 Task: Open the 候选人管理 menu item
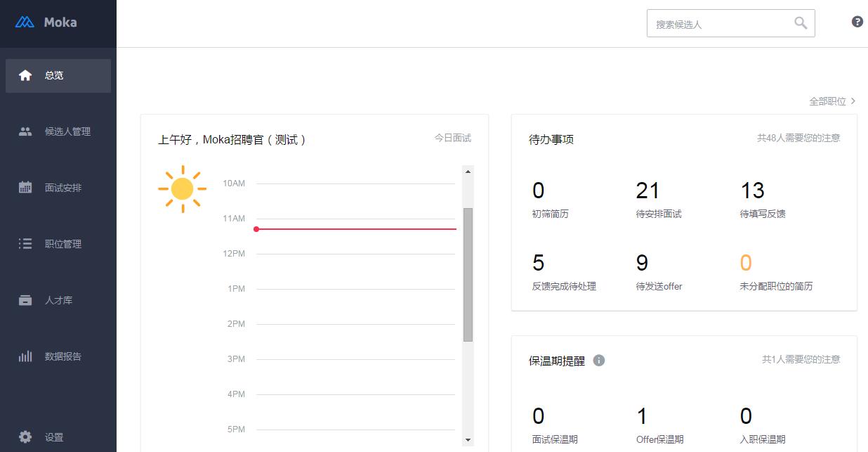[x=67, y=131]
